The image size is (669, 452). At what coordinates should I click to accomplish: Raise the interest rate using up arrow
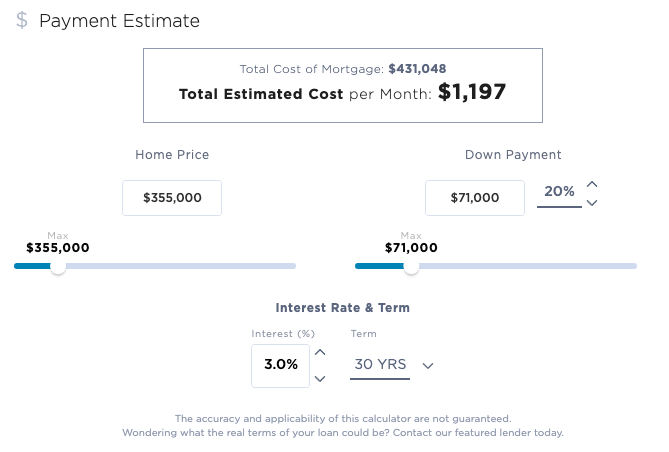(320, 352)
